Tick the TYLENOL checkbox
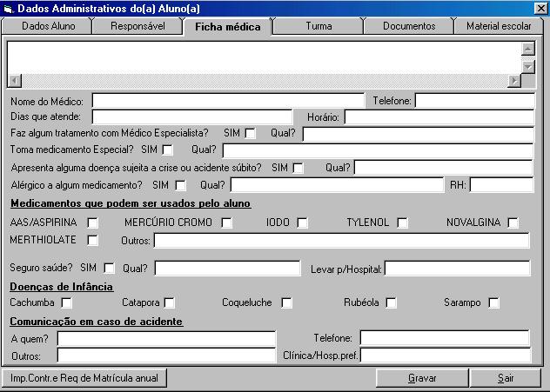Image resolution: width=550 pixels, height=392 pixels. [x=402, y=223]
